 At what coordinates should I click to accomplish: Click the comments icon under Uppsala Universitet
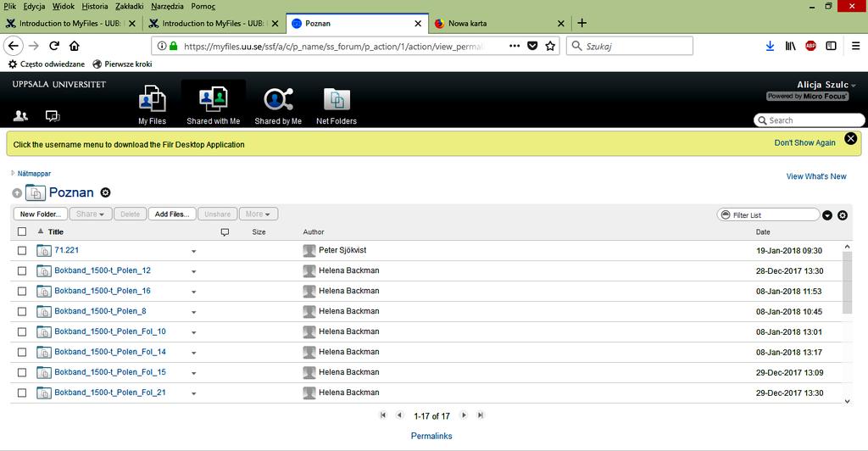(x=53, y=115)
